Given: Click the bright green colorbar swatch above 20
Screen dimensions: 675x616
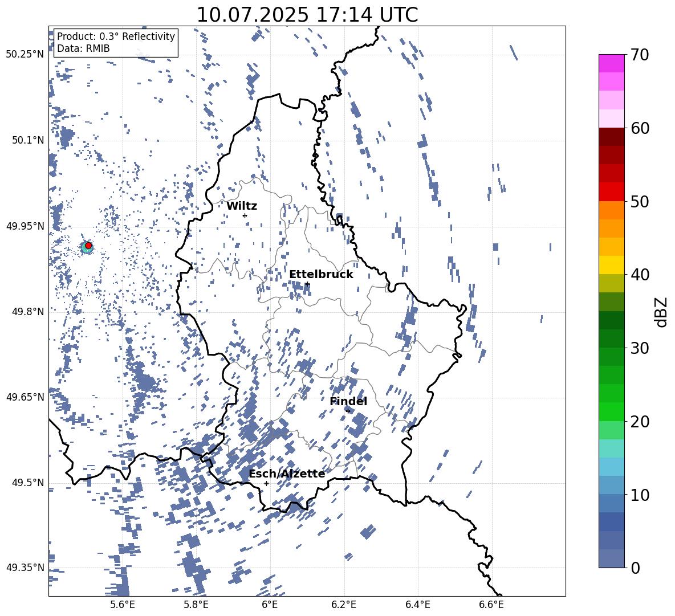Looking at the screenshot, I should coord(612,411).
